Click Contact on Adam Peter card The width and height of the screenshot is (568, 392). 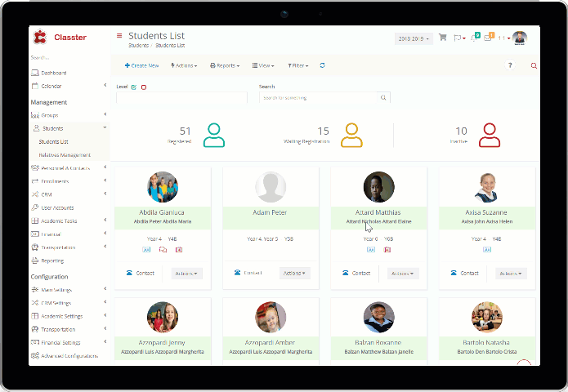248,273
